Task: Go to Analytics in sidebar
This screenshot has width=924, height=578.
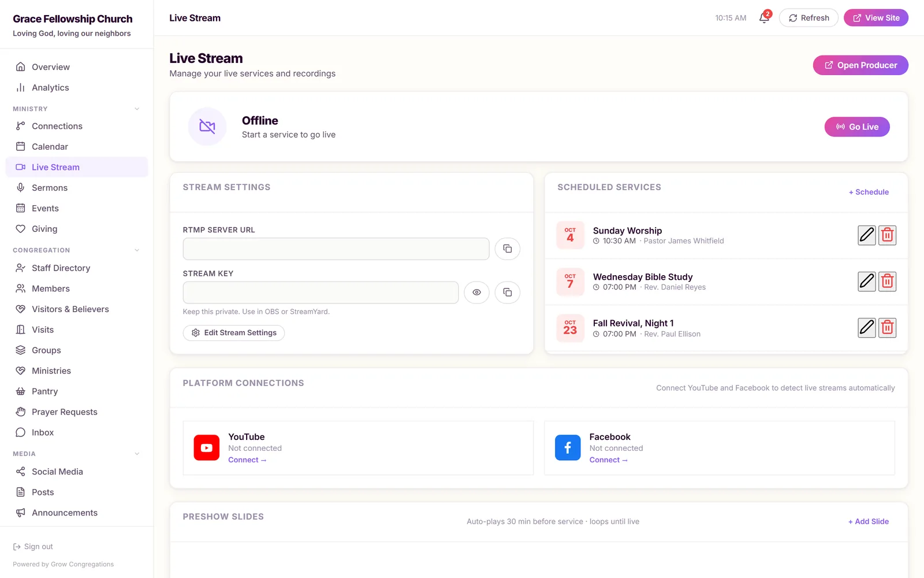Action: (x=77, y=88)
